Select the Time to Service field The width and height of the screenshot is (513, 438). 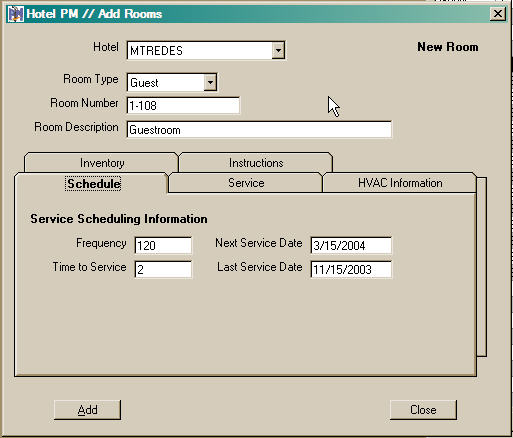163,269
